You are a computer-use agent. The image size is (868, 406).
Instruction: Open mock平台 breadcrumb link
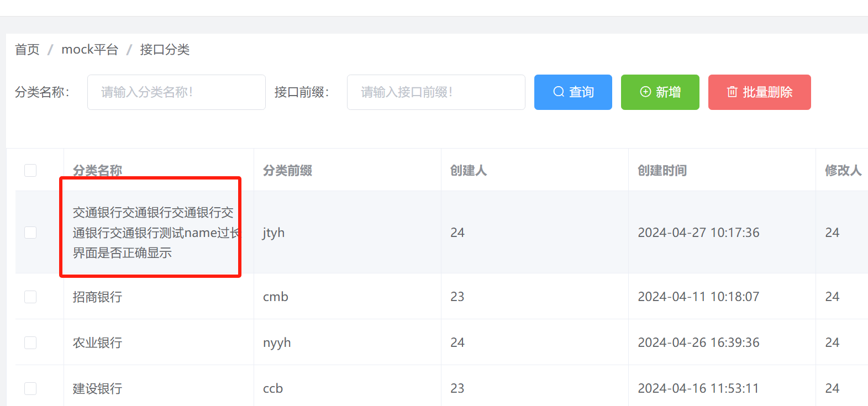(x=90, y=50)
